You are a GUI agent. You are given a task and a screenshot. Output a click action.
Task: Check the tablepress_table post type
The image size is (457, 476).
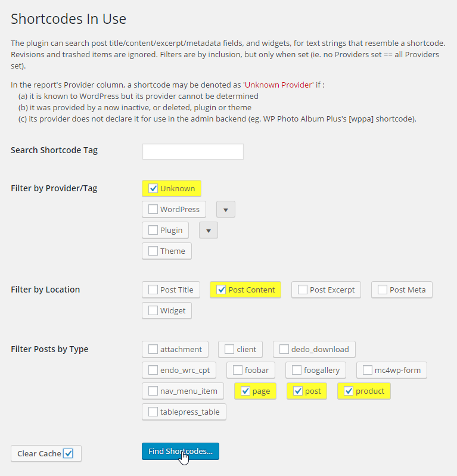(x=153, y=412)
